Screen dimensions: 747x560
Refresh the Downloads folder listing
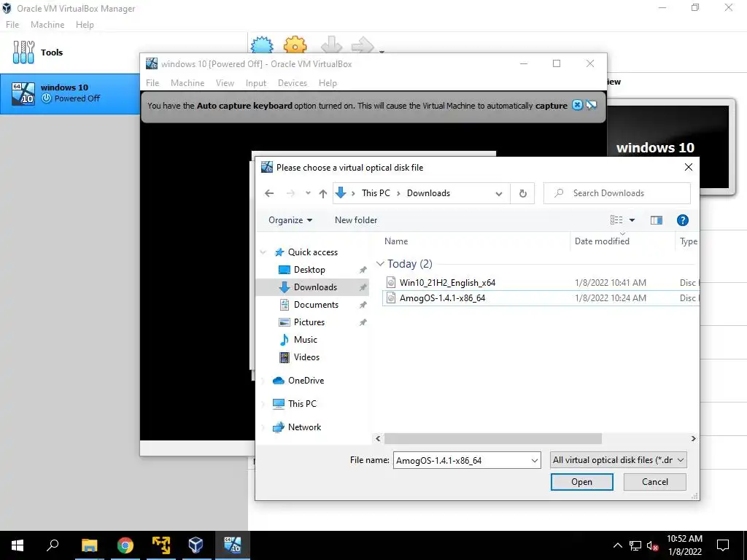522,193
